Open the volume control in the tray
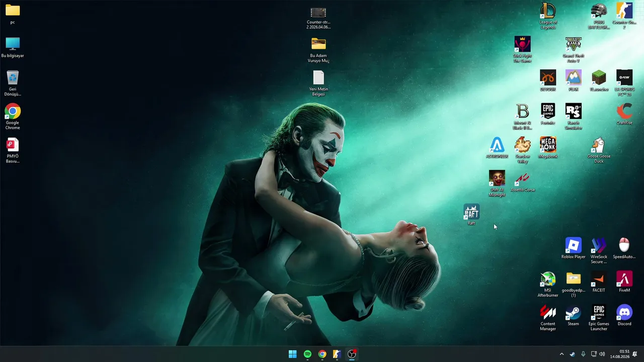Image resolution: width=644 pixels, height=362 pixels. tap(602, 354)
